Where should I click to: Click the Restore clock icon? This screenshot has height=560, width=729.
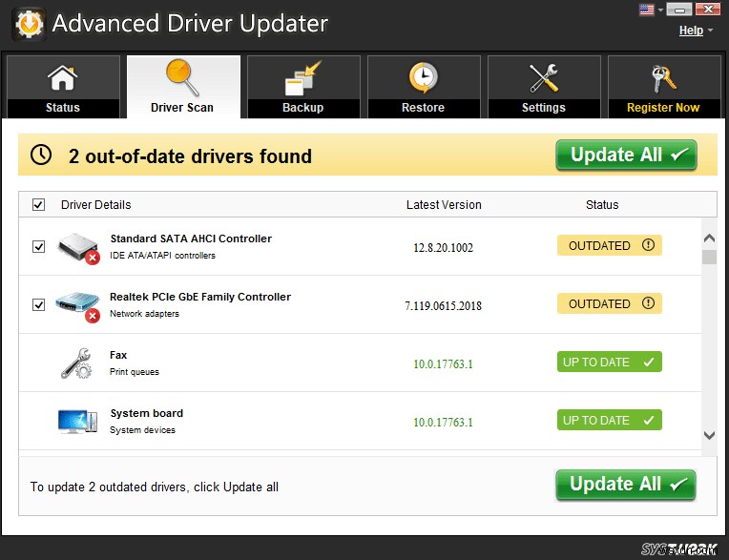(423, 77)
